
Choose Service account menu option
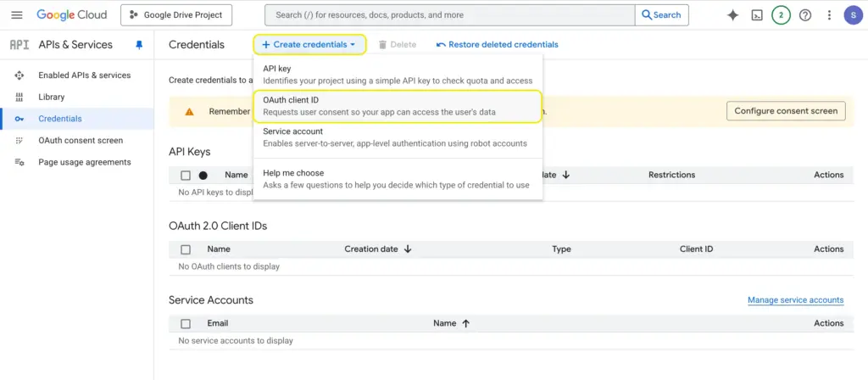pos(398,137)
